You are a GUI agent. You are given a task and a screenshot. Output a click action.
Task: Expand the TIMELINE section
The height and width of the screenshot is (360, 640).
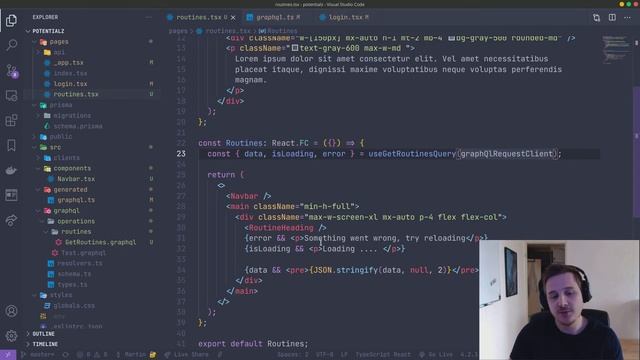[44, 344]
